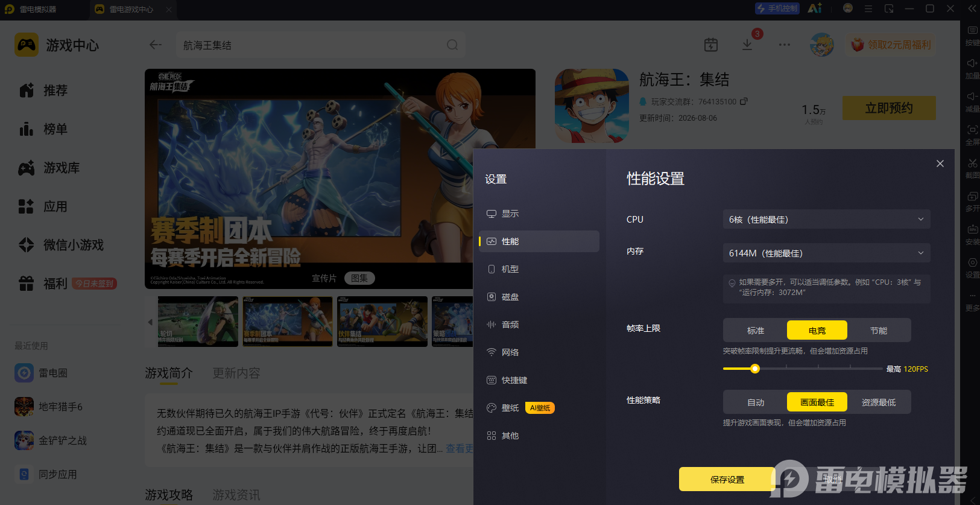
Task: Expand the 内存 memory size dropdown
Action: point(826,253)
